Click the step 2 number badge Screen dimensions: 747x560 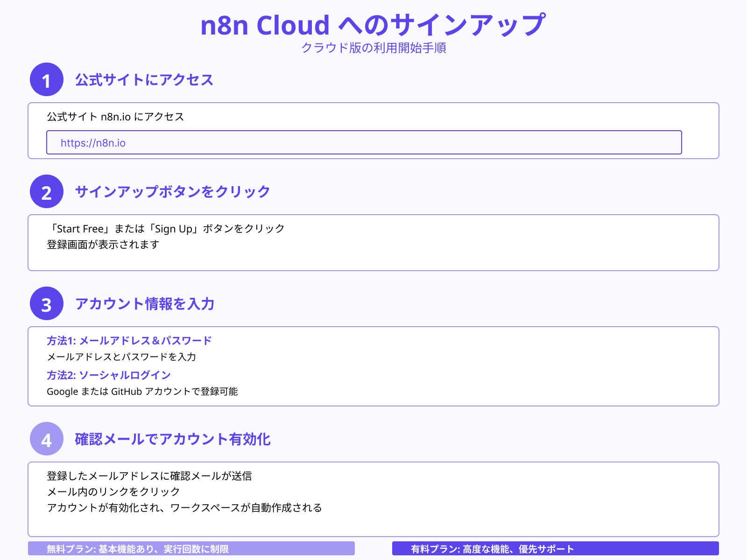coord(46,192)
